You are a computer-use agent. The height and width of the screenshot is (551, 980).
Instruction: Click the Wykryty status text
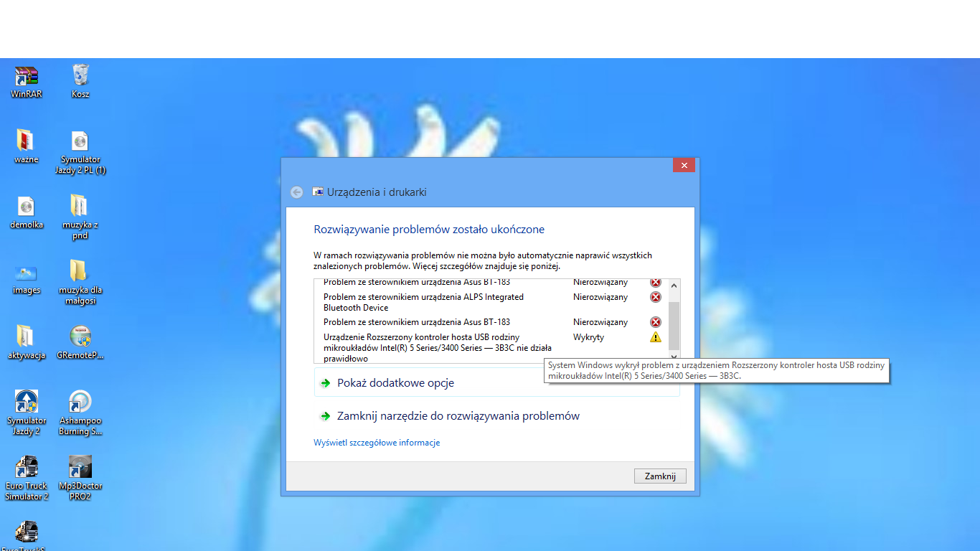(x=589, y=337)
